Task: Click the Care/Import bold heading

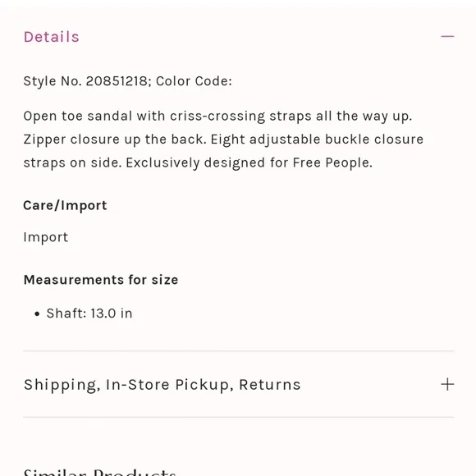Action: [65, 205]
